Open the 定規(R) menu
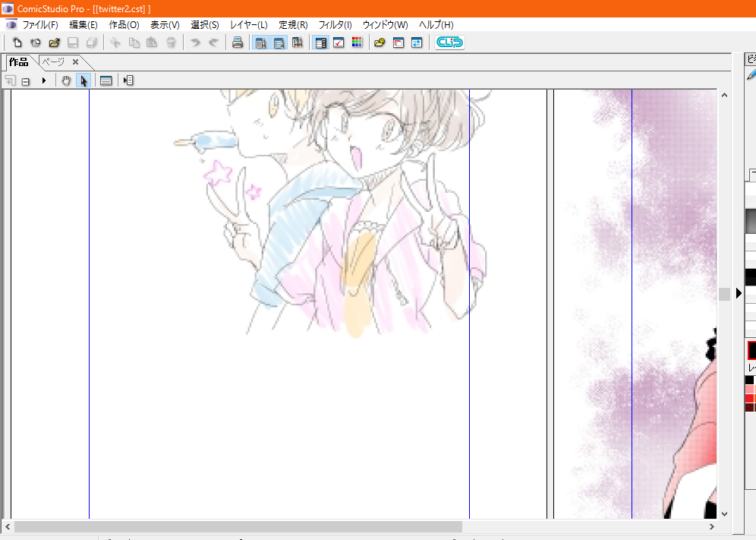756x540 pixels. point(293,24)
